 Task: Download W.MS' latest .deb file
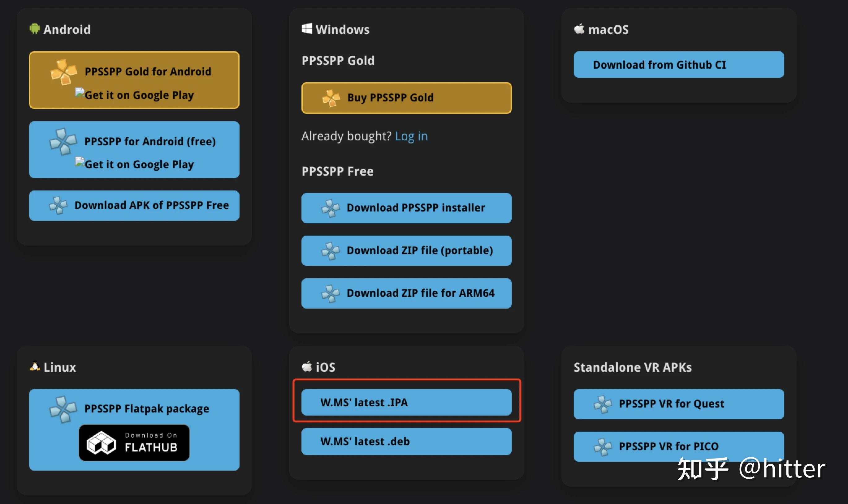point(406,442)
